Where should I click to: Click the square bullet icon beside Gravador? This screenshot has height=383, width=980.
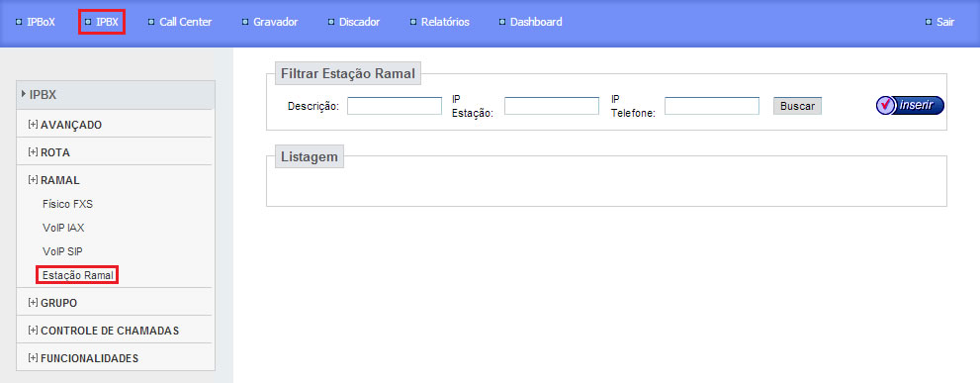245,22
